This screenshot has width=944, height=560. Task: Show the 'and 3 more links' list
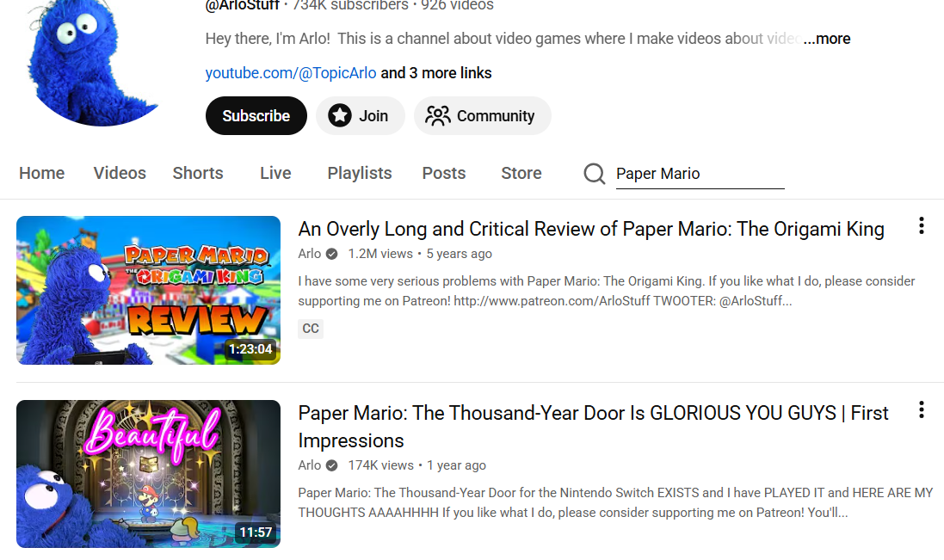[x=436, y=73]
